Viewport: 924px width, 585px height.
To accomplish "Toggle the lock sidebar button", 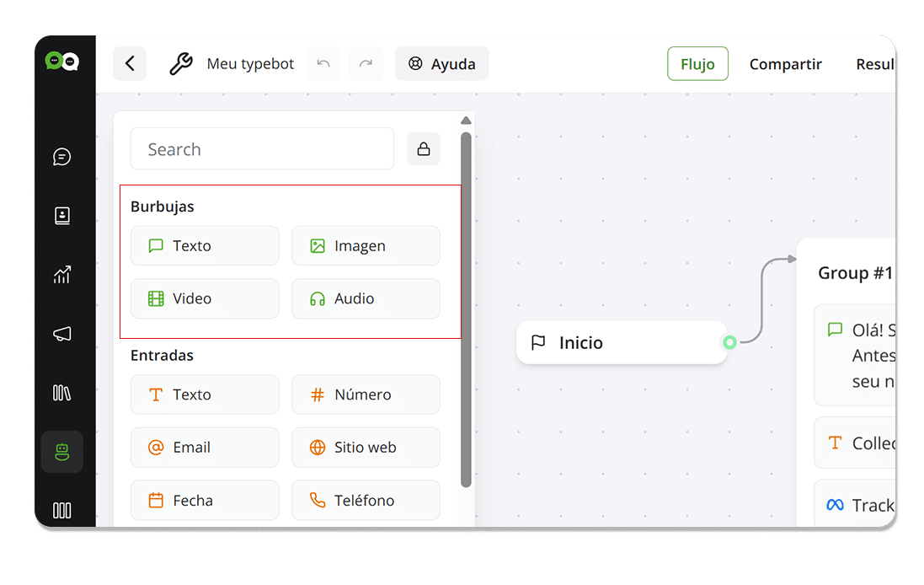I will 424,149.
